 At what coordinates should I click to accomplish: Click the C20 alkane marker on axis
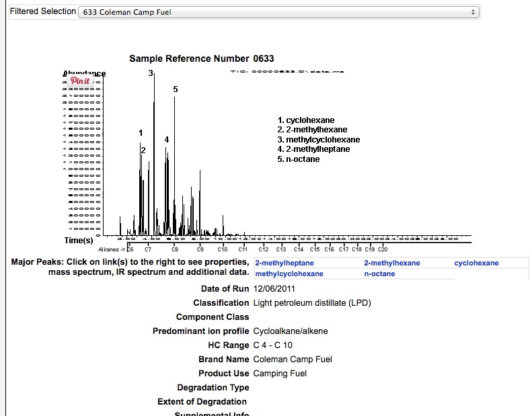383,249
